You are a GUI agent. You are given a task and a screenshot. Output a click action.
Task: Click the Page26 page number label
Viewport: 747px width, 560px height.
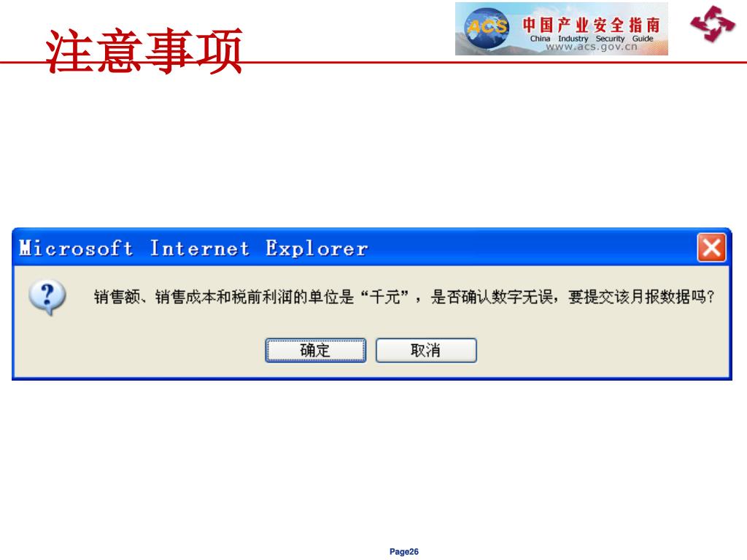coord(404,551)
